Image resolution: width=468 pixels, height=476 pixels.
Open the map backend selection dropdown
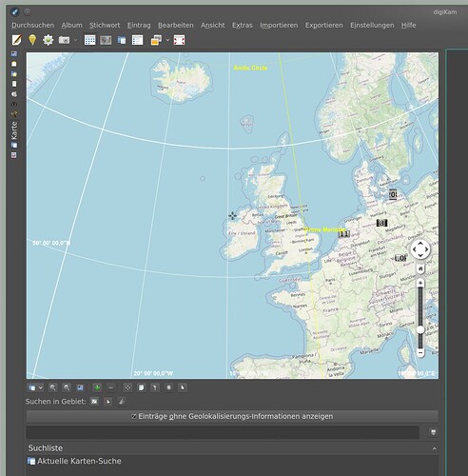point(35,387)
